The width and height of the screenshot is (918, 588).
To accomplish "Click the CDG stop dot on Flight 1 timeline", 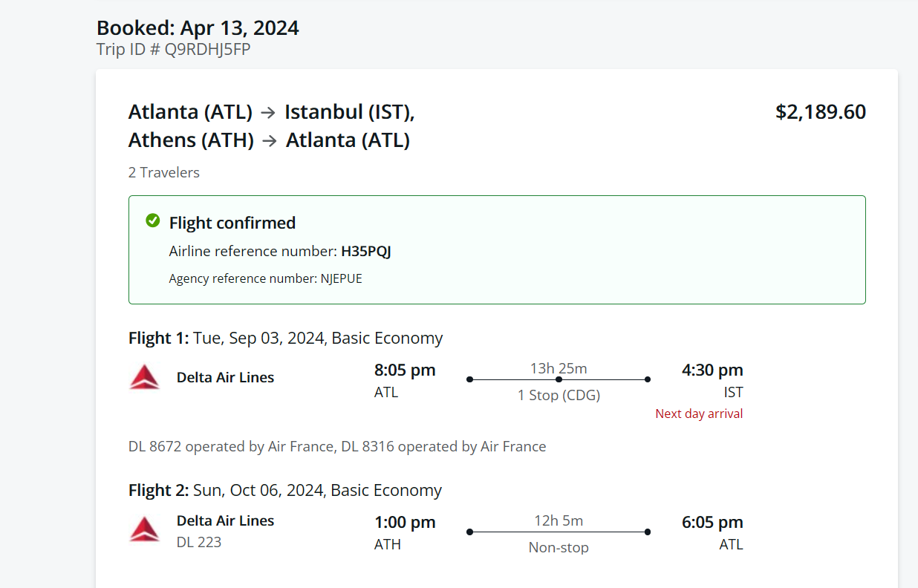I will tap(559, 379).
